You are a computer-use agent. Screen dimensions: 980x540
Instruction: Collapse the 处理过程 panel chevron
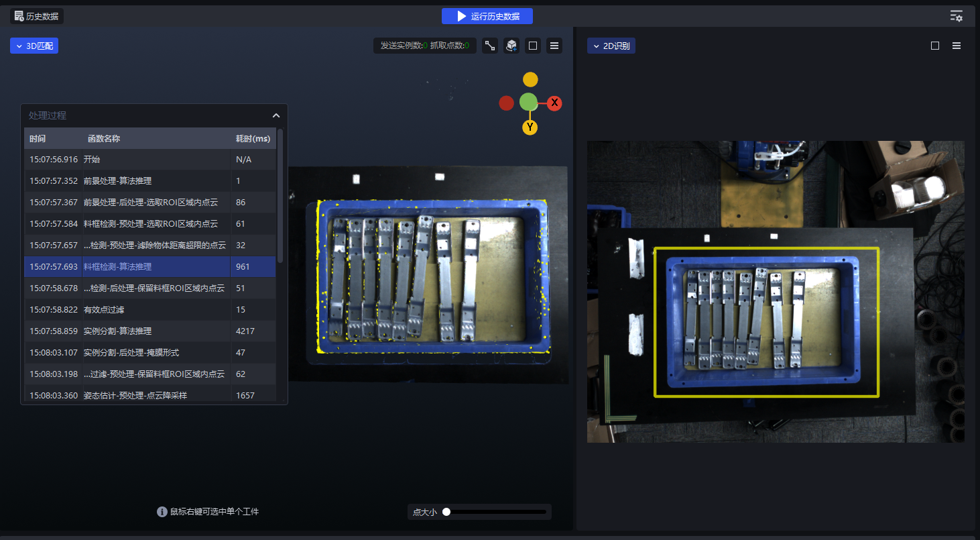click(x=275, y=115)
